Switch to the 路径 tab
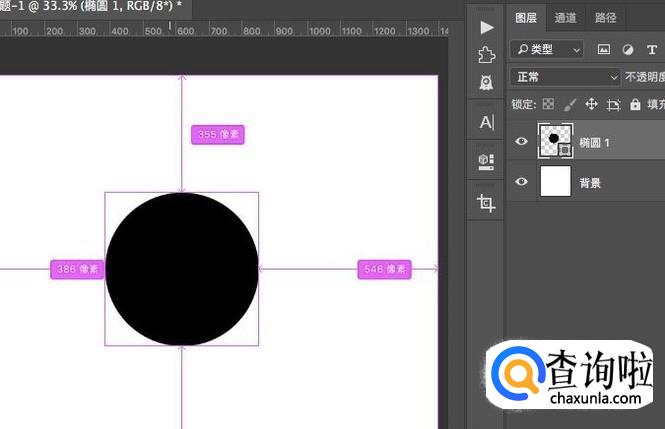 pos(605,18)
